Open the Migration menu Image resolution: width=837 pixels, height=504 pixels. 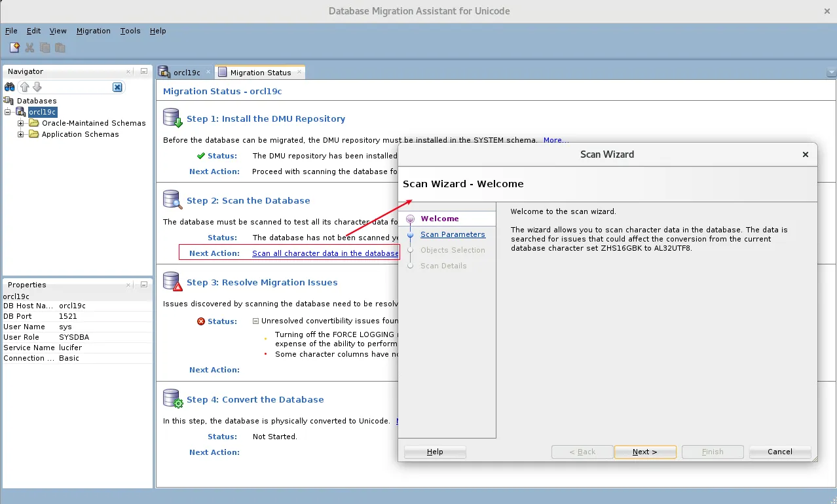pyautogui.click(x=94, y=31)
